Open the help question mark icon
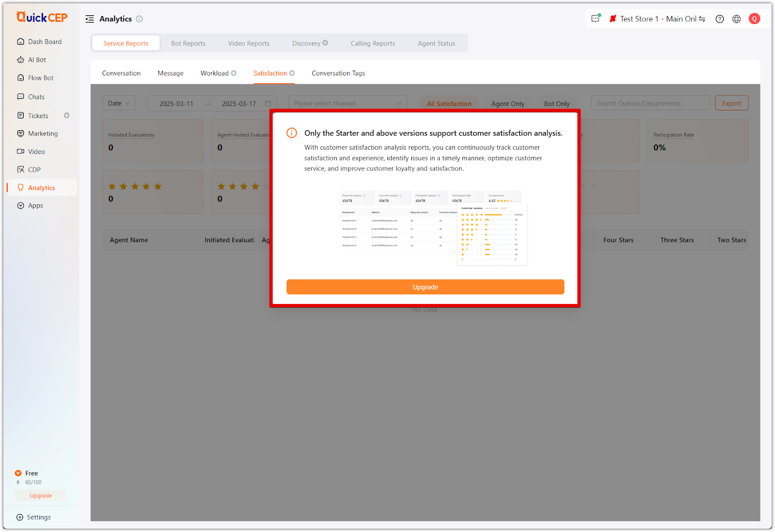775x532 pixels. [720, 19]
